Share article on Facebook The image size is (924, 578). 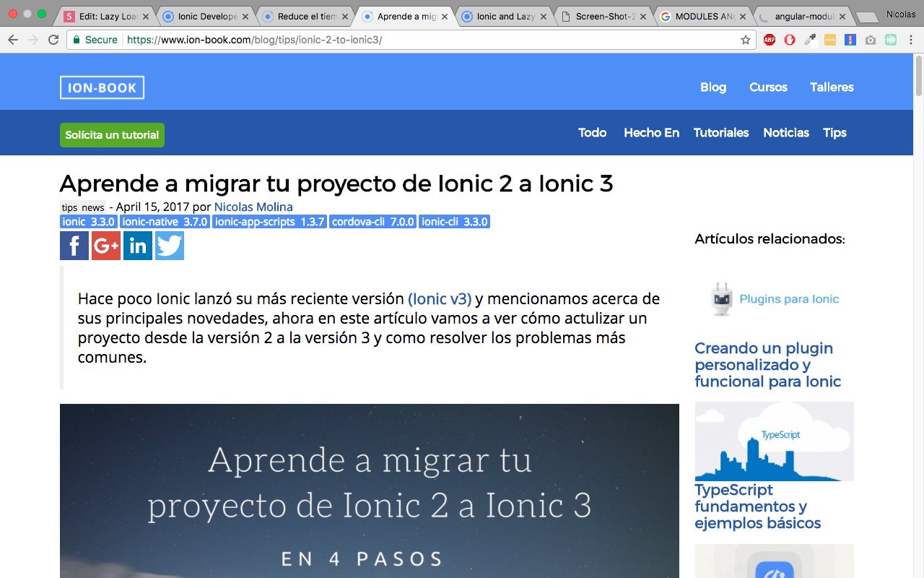(x=74, y=246)
